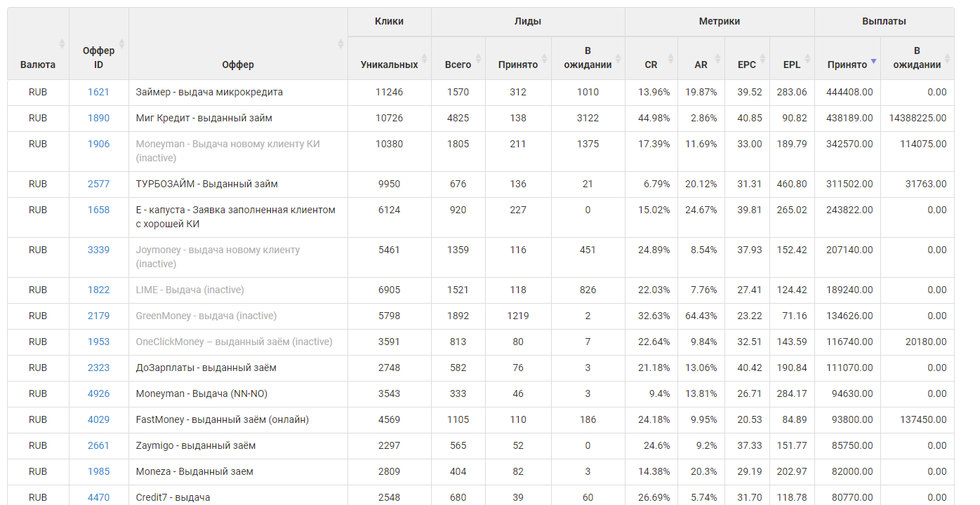Select pending payout 20180.00

926,342
